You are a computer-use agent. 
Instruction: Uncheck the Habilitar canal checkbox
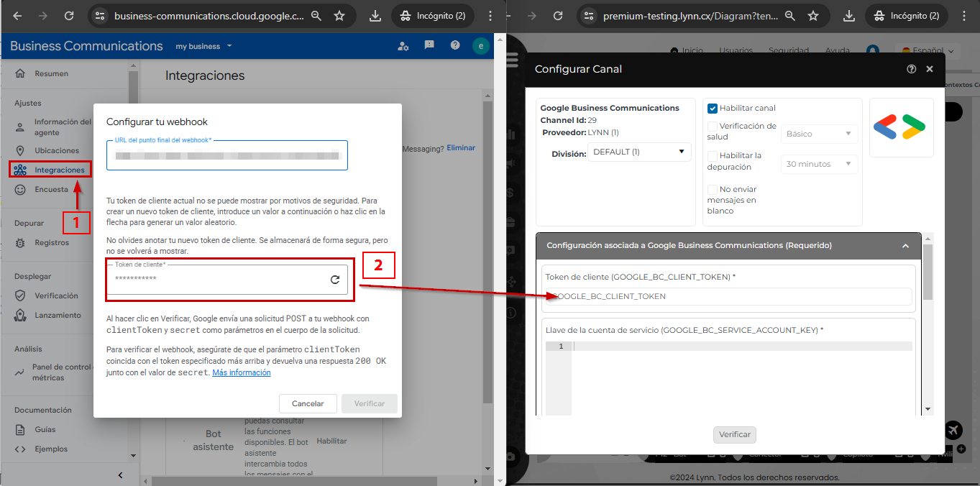point(713,109)
